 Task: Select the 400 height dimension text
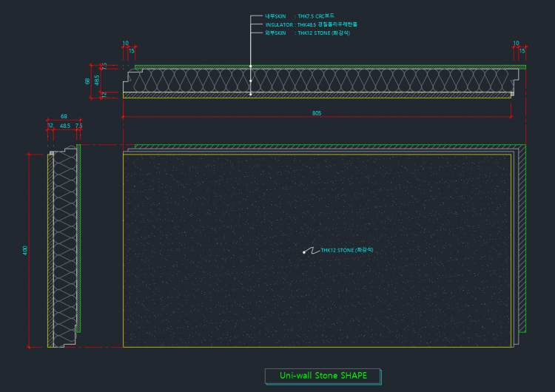[x=25, y=250]
